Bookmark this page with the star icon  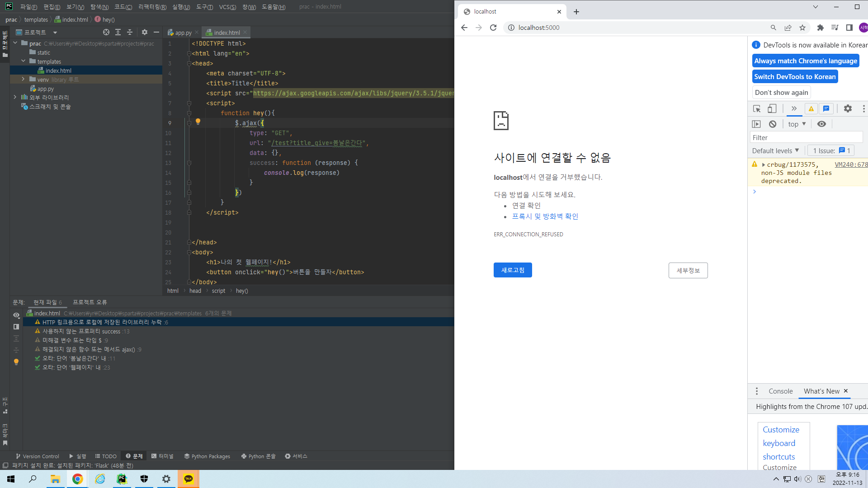[x=802, y=28]
